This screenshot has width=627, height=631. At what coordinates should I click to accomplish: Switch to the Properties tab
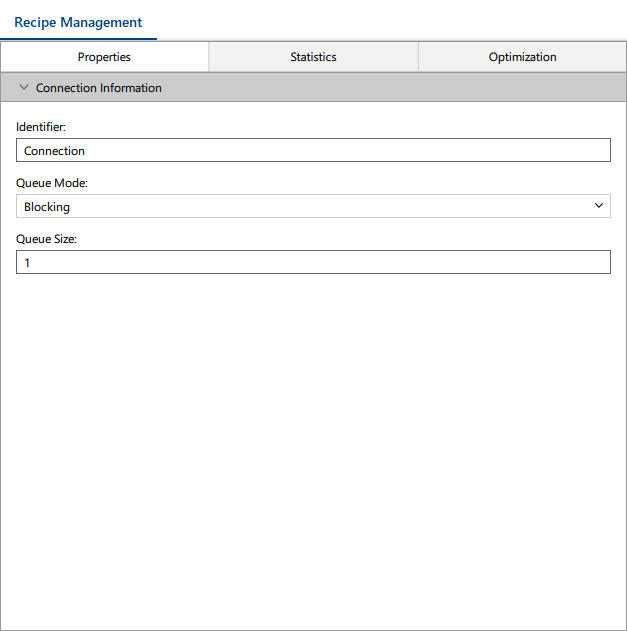pos(104,57)
